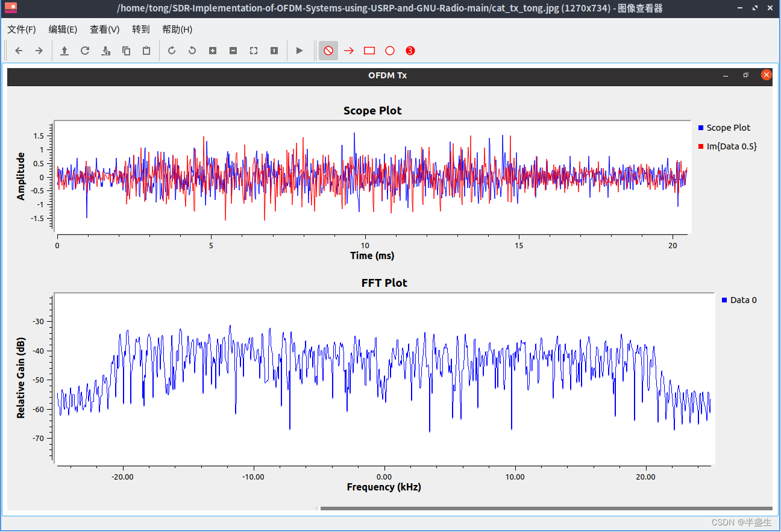Select the numbered marker annotation tool
The width and height of the screenshot is (781, 532).
coord(410,51)
